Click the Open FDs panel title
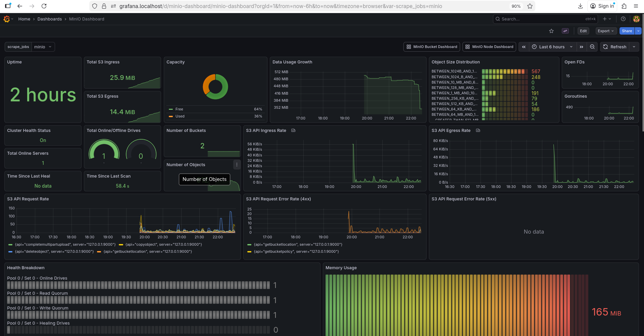The width and height of the screenshot is (644, 336). pos(575,62)
